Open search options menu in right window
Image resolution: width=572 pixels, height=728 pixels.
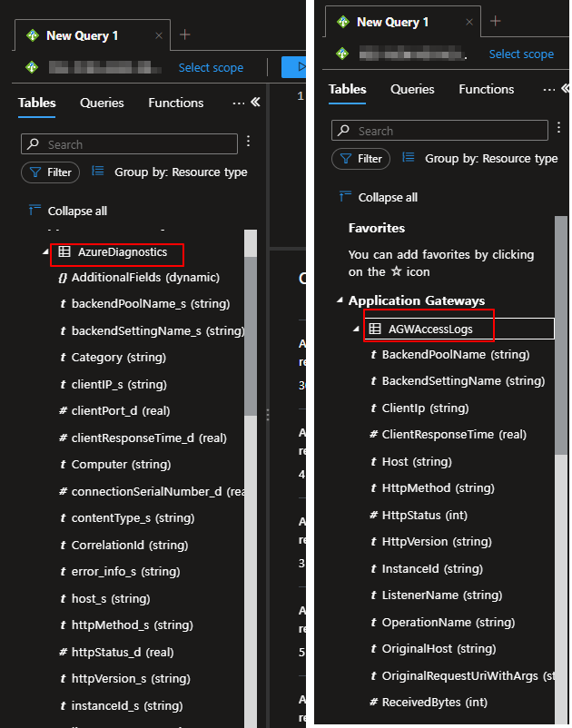[x=558, y=127]
